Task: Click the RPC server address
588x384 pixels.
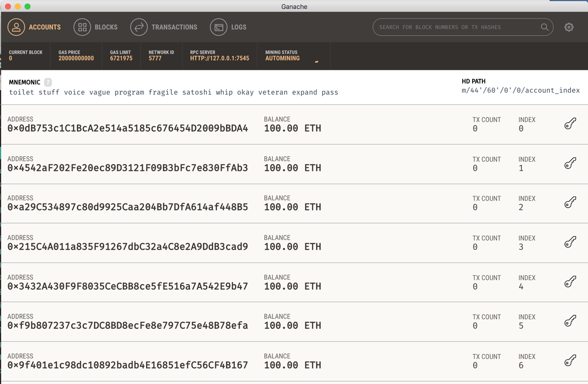Action: coord(220,58)
